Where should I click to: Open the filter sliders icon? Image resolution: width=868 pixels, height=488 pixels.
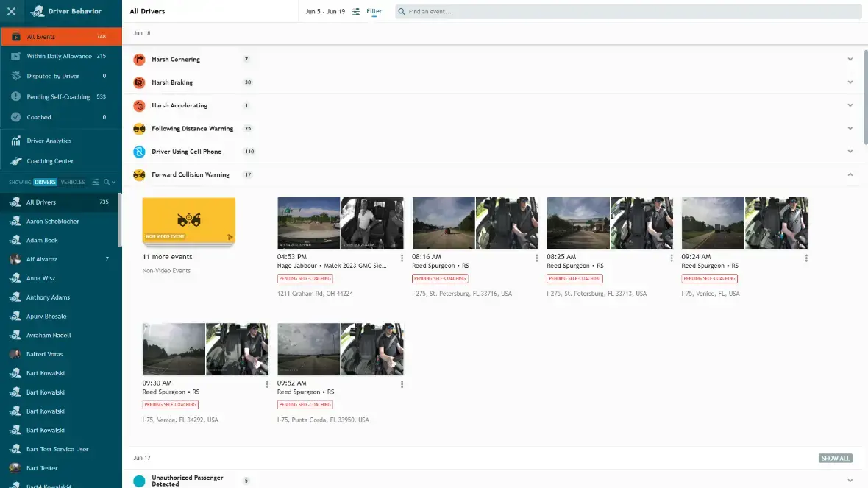(356, 11)
